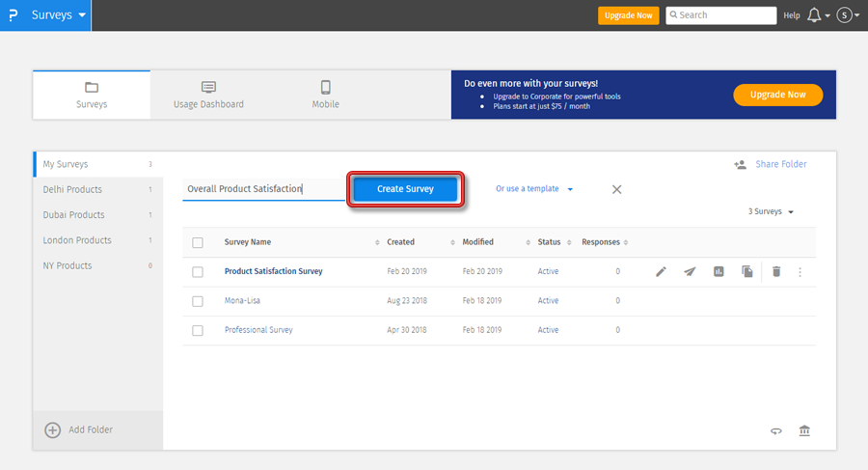The height and width of the screenshot is (470, 868).
Task: Open the Mobile tab
Action: pos(325,95)
